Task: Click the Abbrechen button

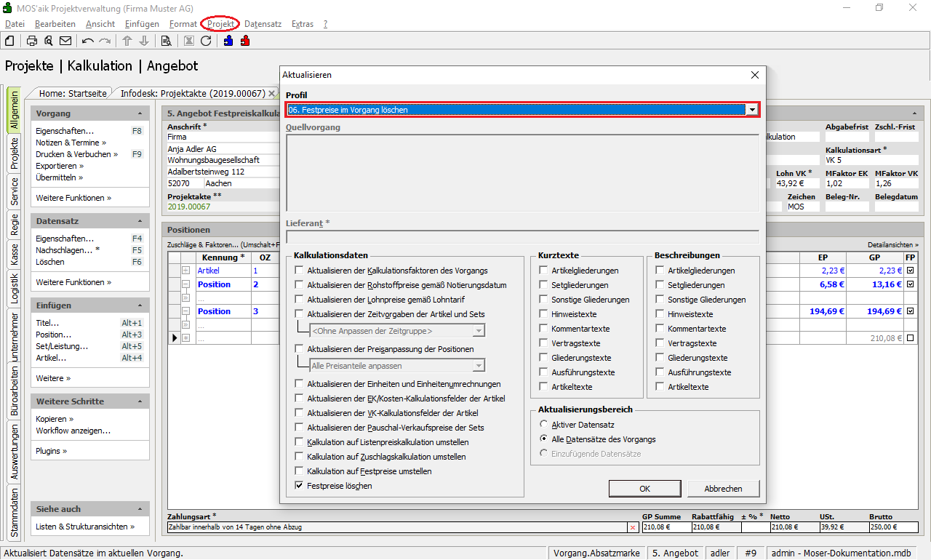Action: (x=723, y=489)
